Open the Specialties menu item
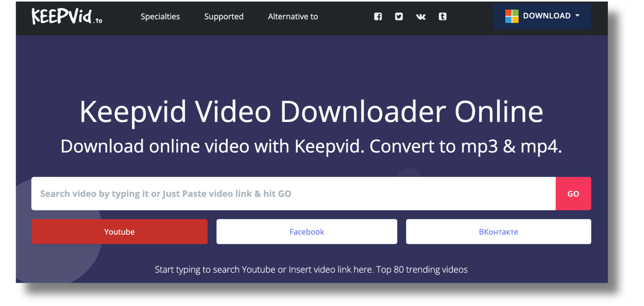The width and height of the screenshot is (644, 306). 160,16
